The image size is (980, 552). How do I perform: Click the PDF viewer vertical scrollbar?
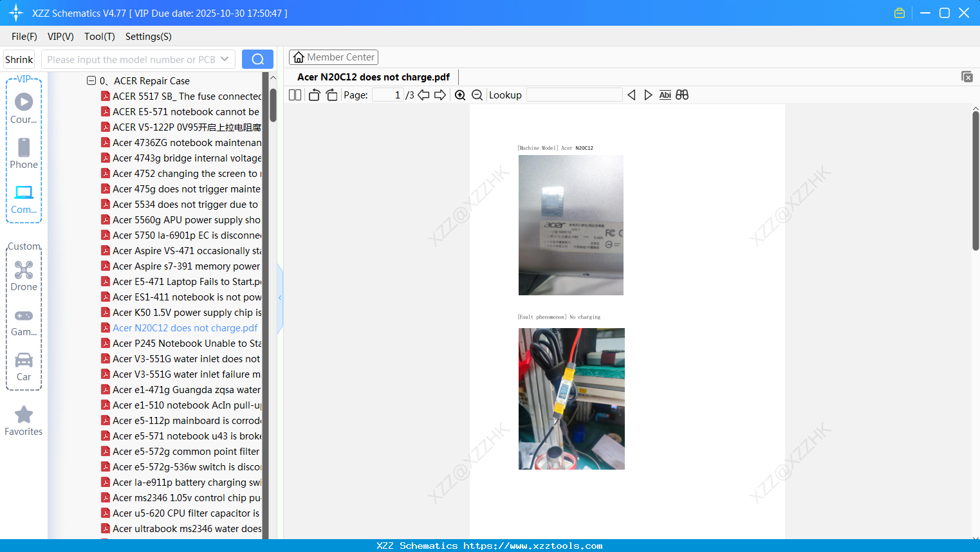(x=975, y=181)
